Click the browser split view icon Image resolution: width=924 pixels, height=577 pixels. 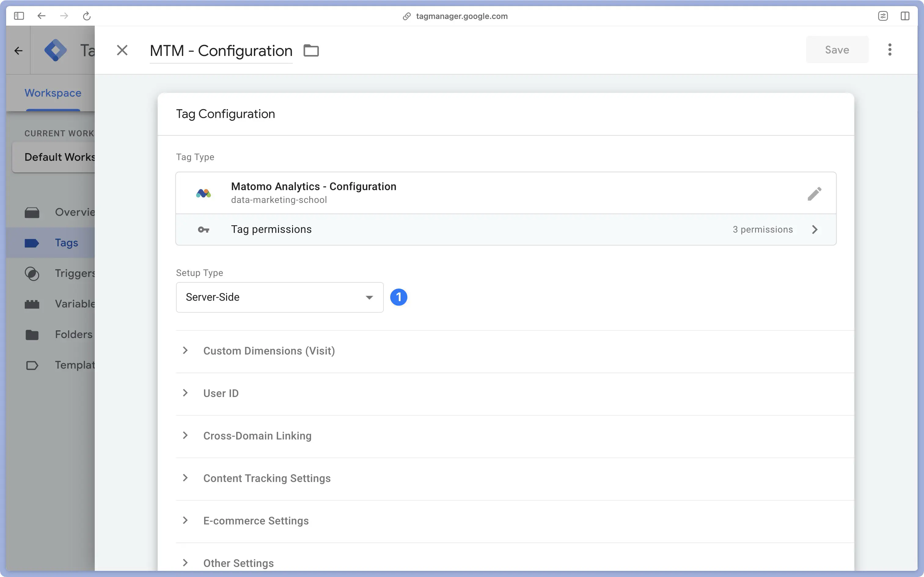click(x=905, y=16)
